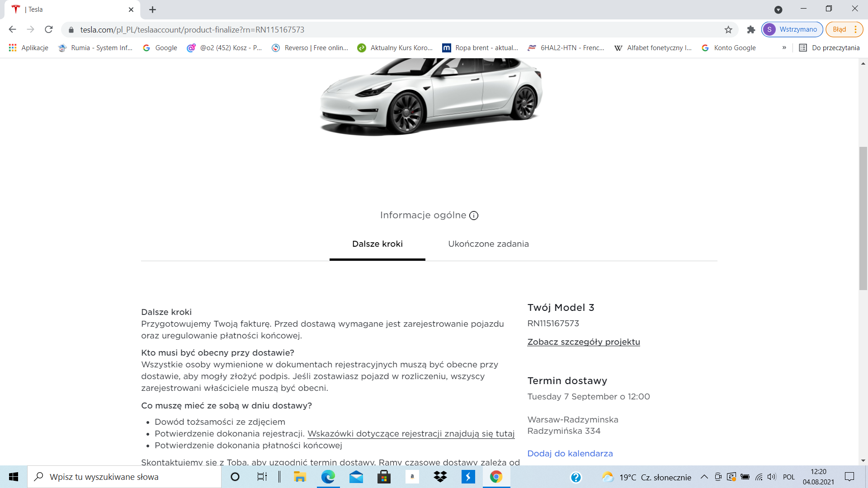Open the blue lightning app in taskbar
The width and height of the screenshot is (868, 488).
click(468, 477)
